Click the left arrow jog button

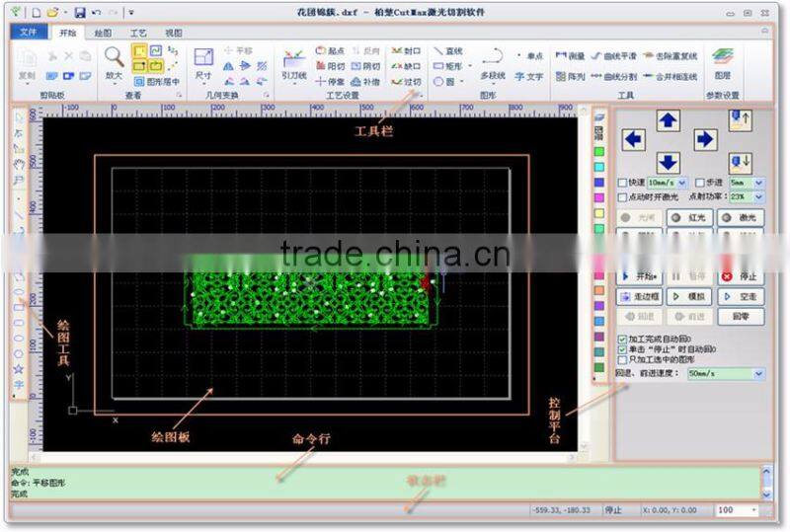(633, 140)
